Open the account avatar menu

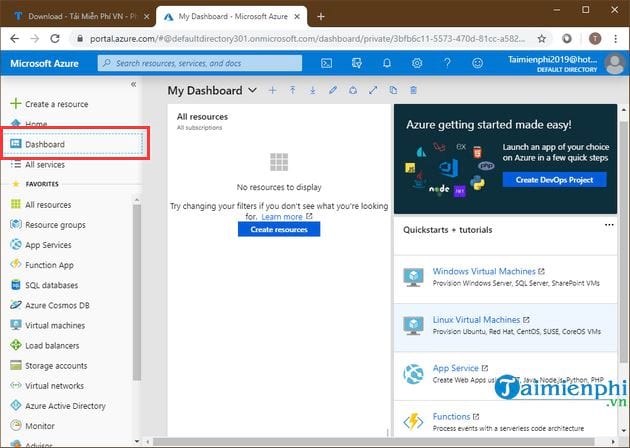[614, 64]
